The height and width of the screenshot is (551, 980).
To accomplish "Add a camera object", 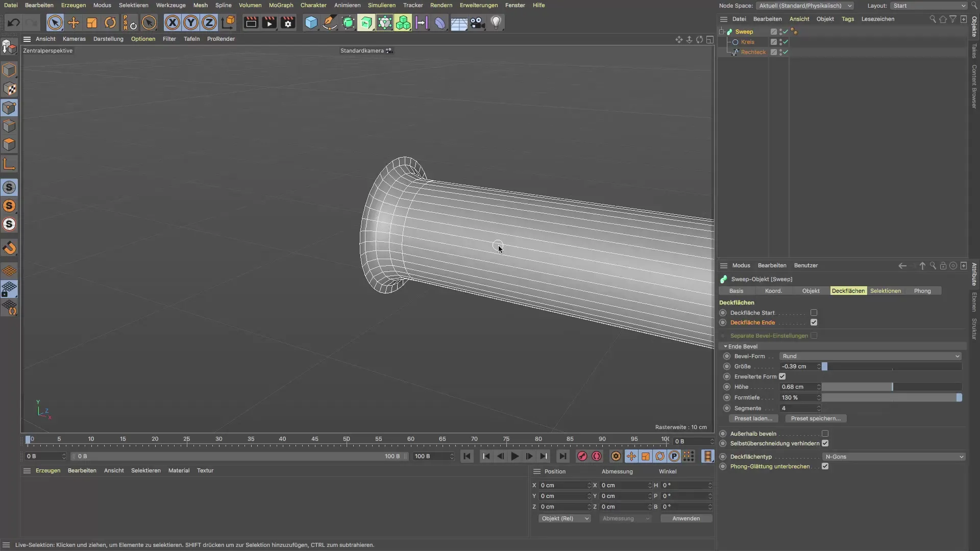I will click(x=477, y=22).
